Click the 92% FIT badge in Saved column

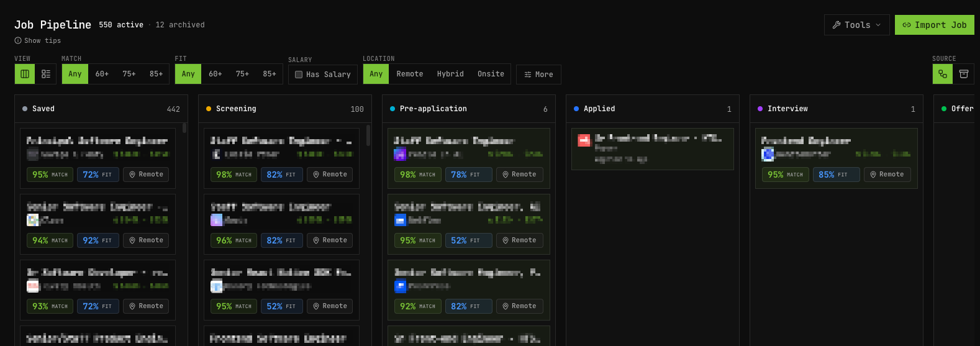[98, 240]
